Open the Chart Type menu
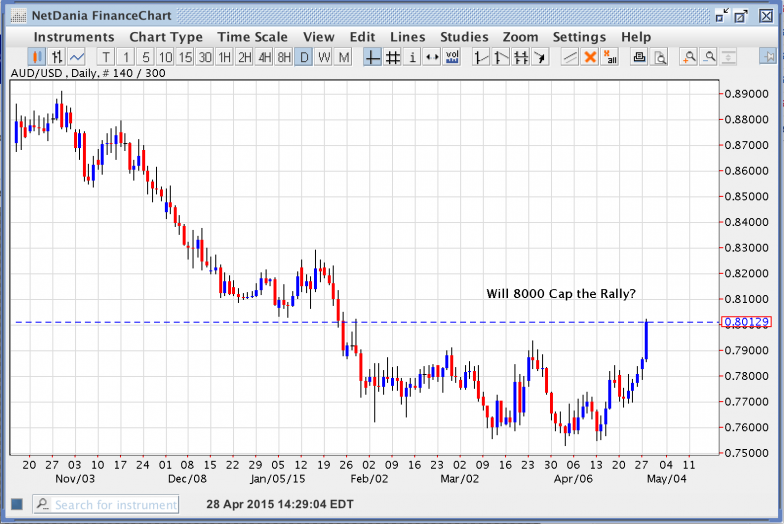 click(x=166, y=37)
